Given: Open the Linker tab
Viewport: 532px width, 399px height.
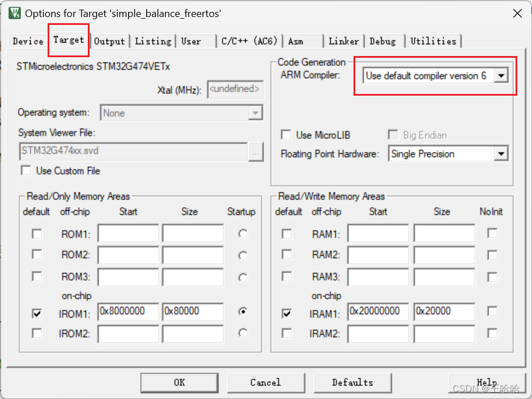Looking at the screenshot, I should pos(344,41).
